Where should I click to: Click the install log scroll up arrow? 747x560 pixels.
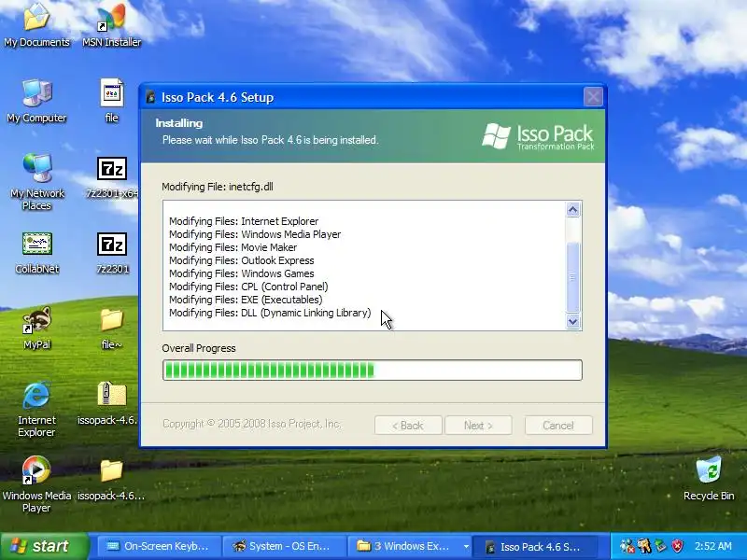point(573,209)
